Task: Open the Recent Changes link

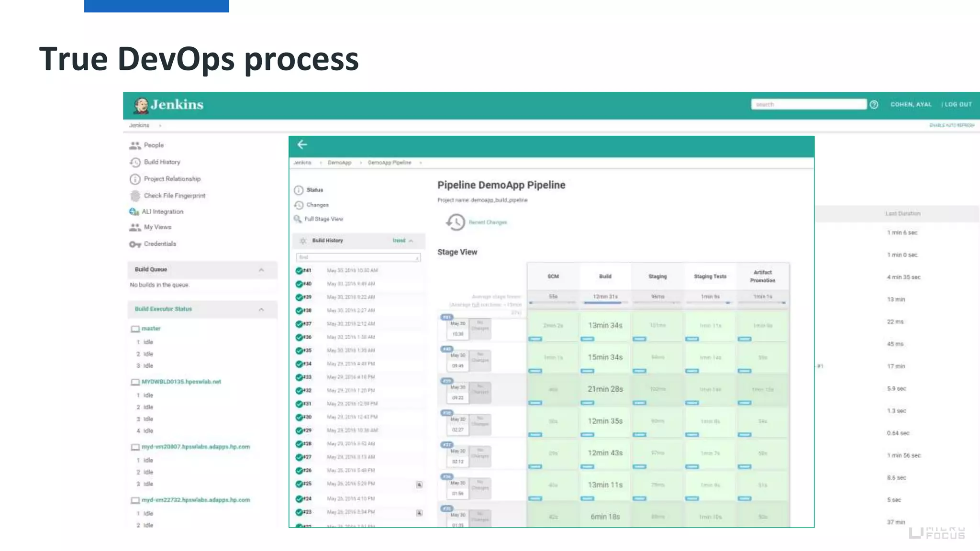Action: point(488,222)
